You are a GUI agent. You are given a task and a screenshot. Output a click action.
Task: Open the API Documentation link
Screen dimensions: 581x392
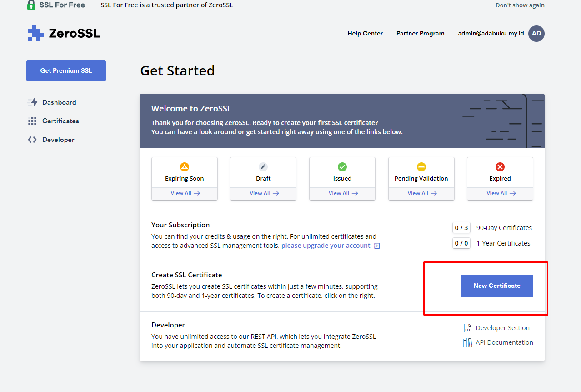[x=505, y=342]
